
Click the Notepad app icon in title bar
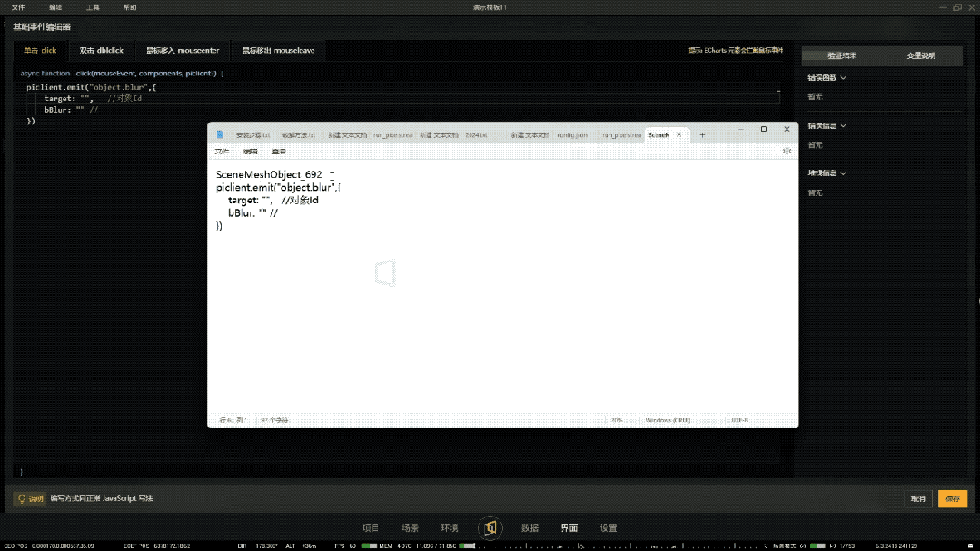220,135
